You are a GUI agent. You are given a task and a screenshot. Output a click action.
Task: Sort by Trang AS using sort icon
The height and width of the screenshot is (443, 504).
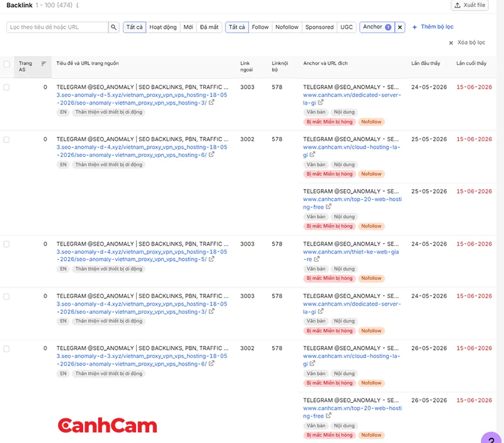43,64
